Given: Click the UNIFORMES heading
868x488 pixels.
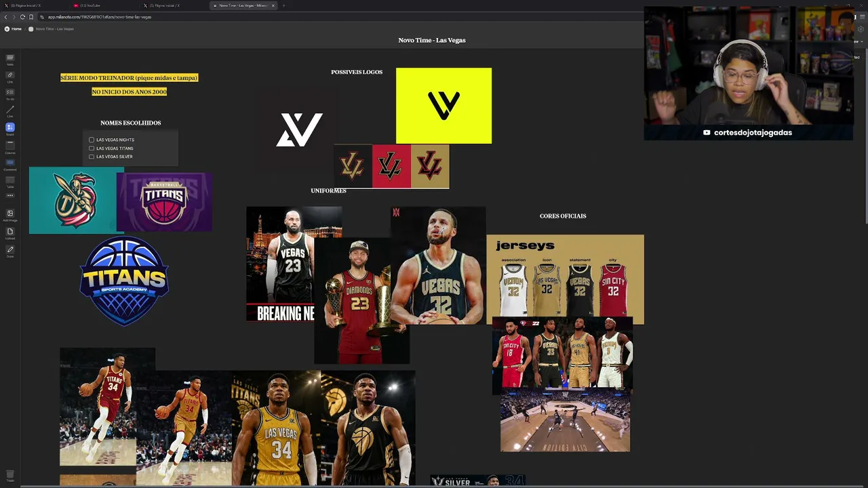Looking at the screenshot, I should point(328,190).
